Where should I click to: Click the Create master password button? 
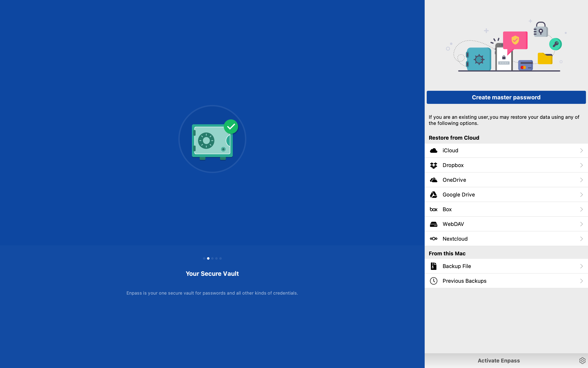(506, 97)
